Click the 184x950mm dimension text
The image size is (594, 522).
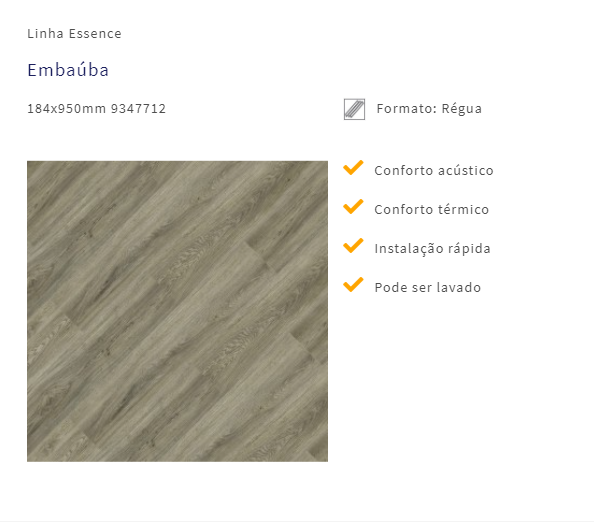click(66, 109)
